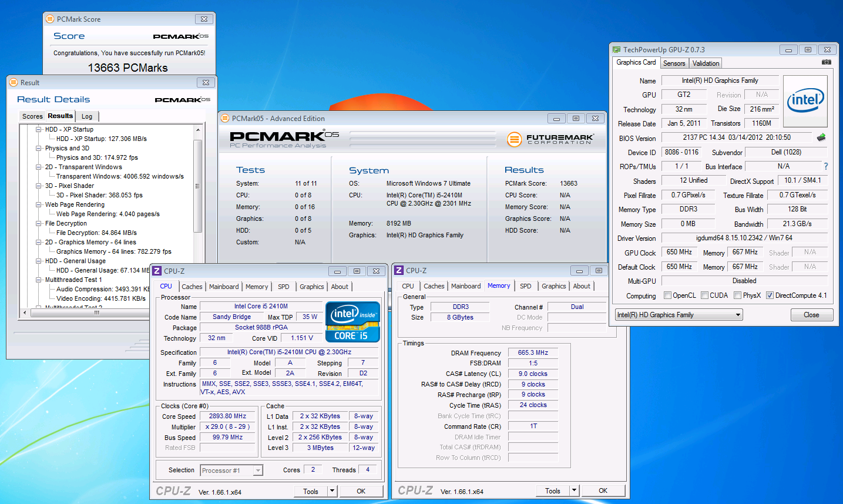The height and width of the screenshot is (504, 843).
Task: Uncheck the DirectCompute 4.1 checkbox
Action: point(770,295)
